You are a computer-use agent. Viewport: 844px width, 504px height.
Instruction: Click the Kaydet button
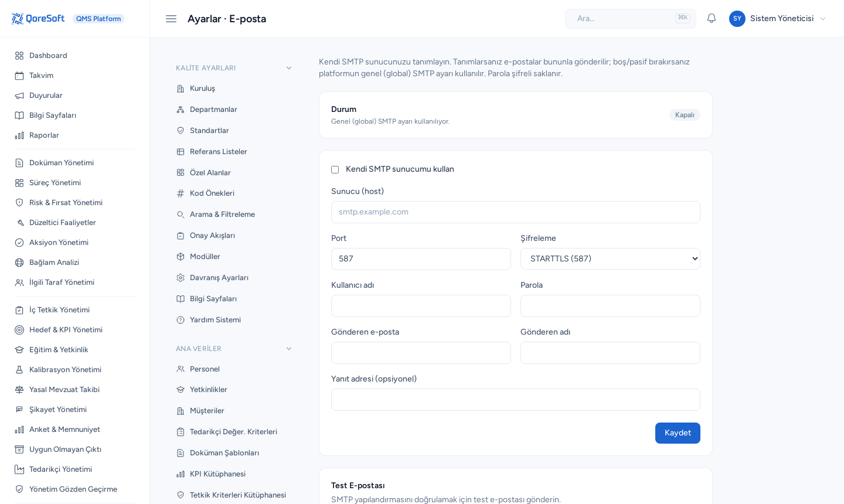(x=678, y=433)
